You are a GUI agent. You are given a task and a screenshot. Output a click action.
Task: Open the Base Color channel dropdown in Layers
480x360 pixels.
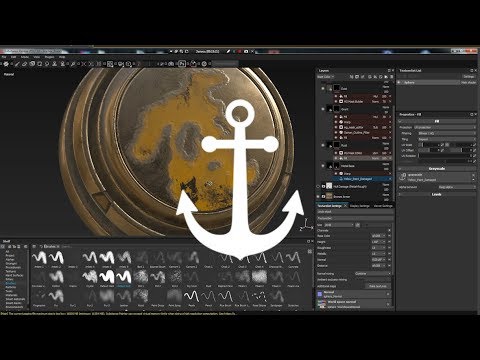tap(326, 77)
